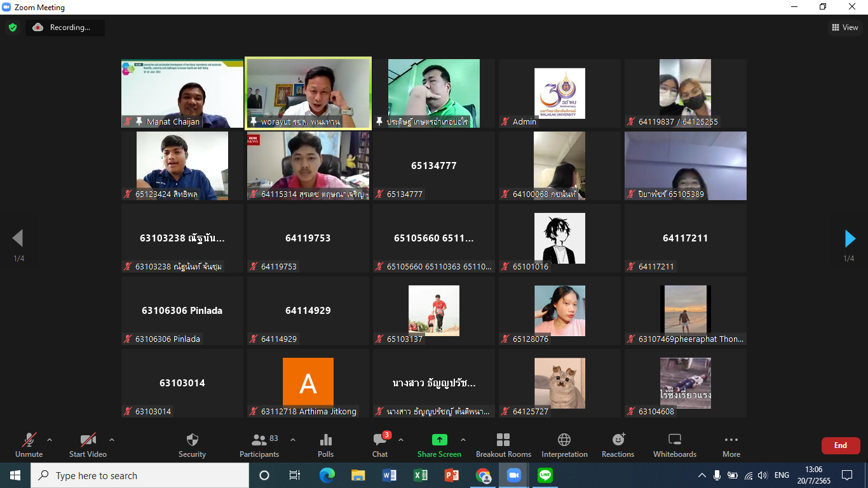868x488 pixels.
Task: Open the Security shield options
Action: click(x=192, y=445)
